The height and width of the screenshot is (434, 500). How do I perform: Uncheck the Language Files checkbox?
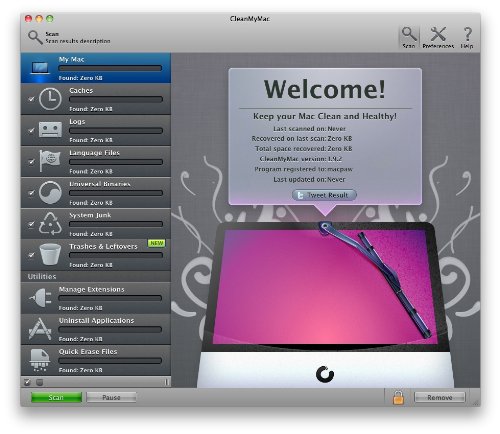[x=31, y=162]
